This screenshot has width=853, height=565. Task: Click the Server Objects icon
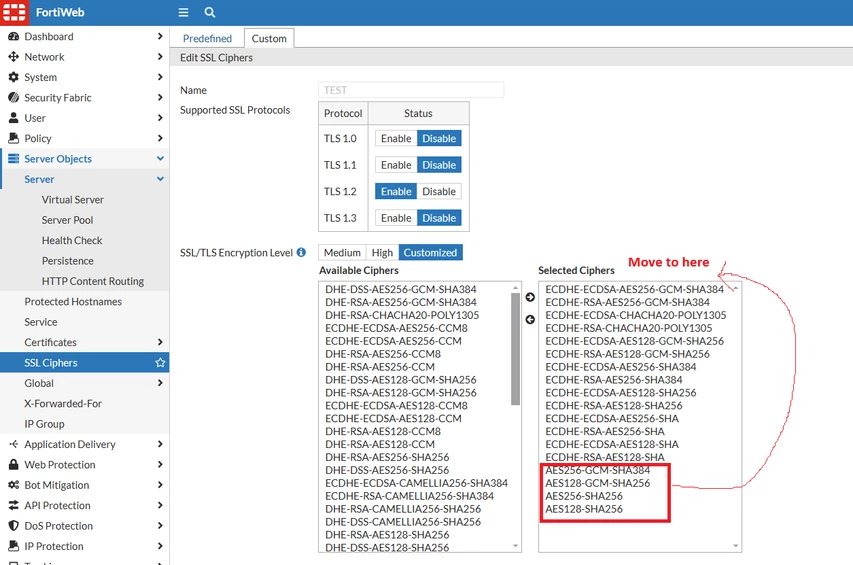(14, 159)
